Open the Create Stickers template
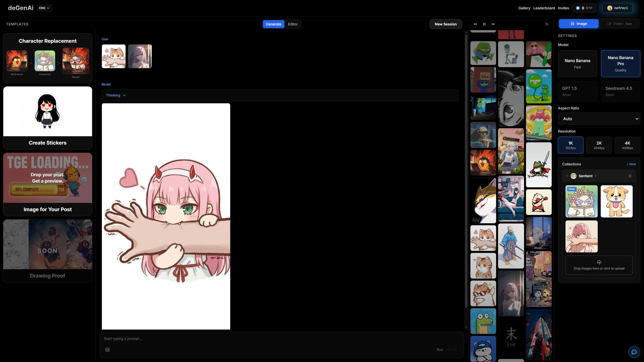 pos(47,118)
